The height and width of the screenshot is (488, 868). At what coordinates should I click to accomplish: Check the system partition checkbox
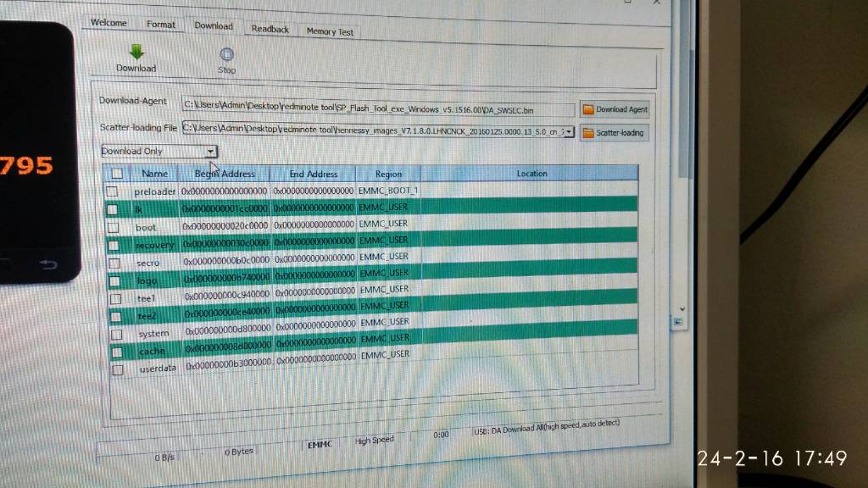click(116, 334)
